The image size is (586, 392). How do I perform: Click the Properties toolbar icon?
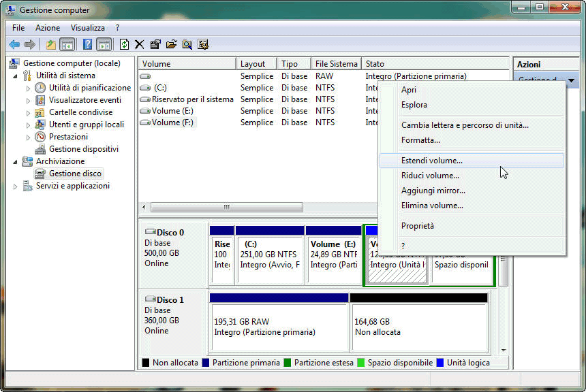click(x=155, y=44)
